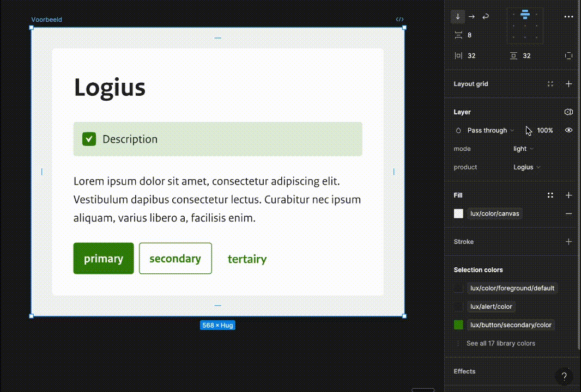
Task: Edit layer opacity 100% field
Action: 544,130
